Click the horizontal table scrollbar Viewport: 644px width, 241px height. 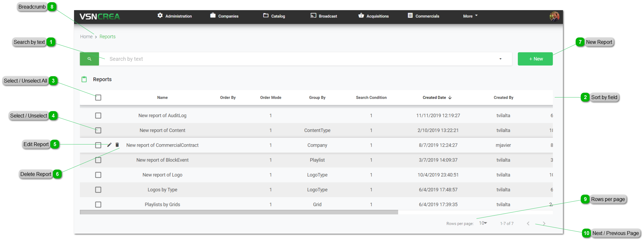point(238,212)
